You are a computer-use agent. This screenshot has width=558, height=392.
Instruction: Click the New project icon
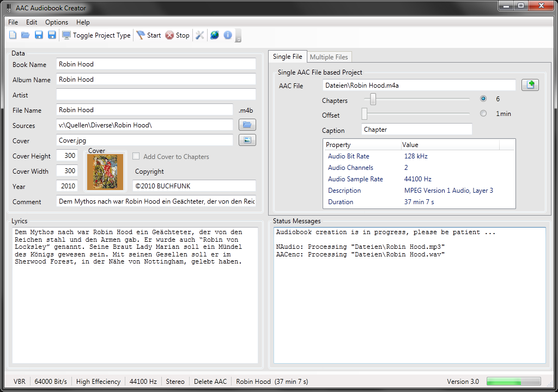tap(13, 35)
